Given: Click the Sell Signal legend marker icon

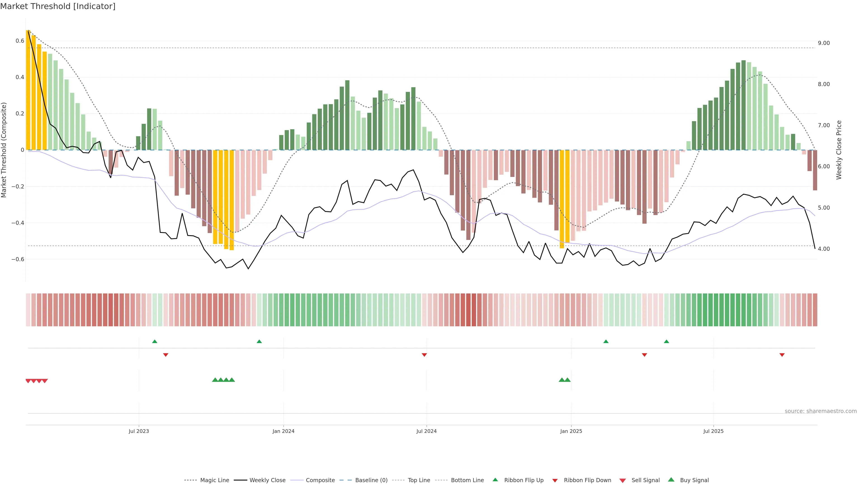Looking at the screenshot, I should tap(622, 480).
